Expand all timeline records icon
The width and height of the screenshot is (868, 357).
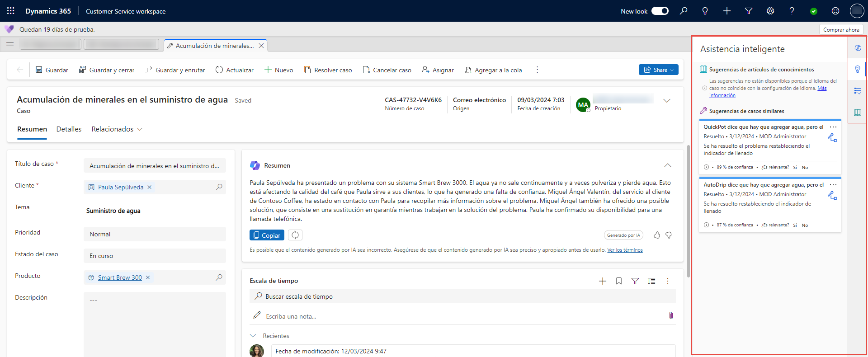pyautogui.click(x=651, y=281)
